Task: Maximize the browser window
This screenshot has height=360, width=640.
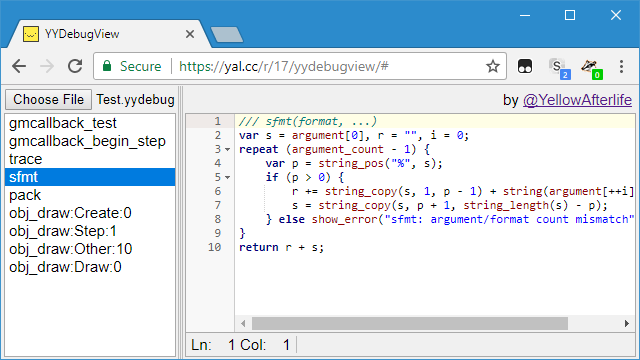Action: tap(570, 16)
